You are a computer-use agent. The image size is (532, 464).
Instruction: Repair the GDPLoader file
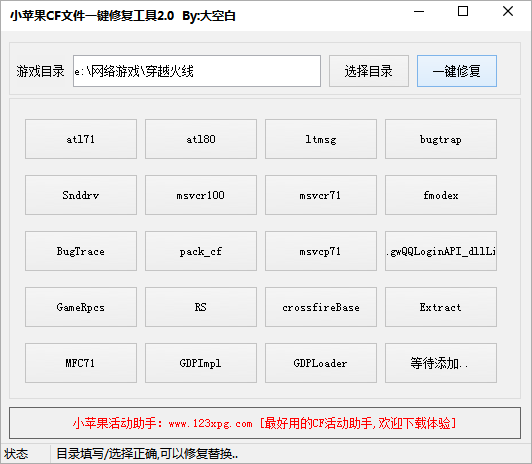coord(321,363)
